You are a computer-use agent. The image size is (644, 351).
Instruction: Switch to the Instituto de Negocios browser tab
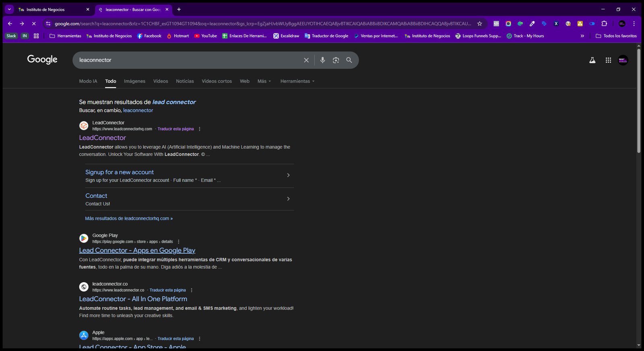point(54,9)
